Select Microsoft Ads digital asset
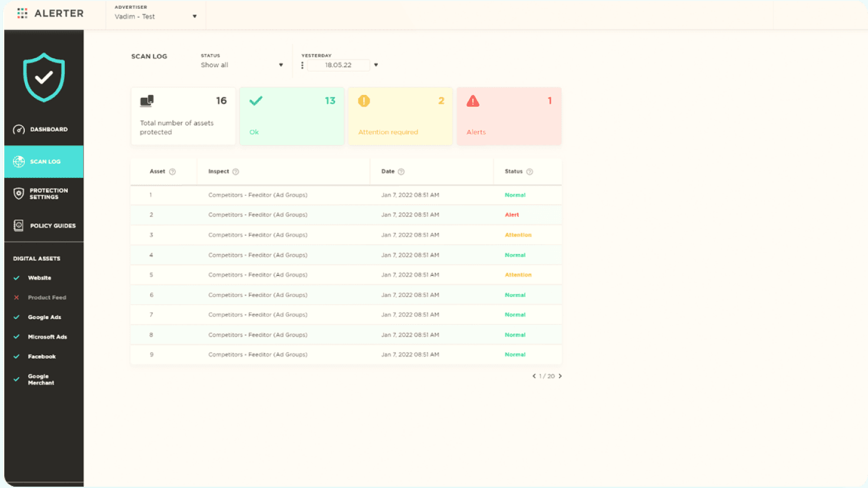 (x=48, y=337)
